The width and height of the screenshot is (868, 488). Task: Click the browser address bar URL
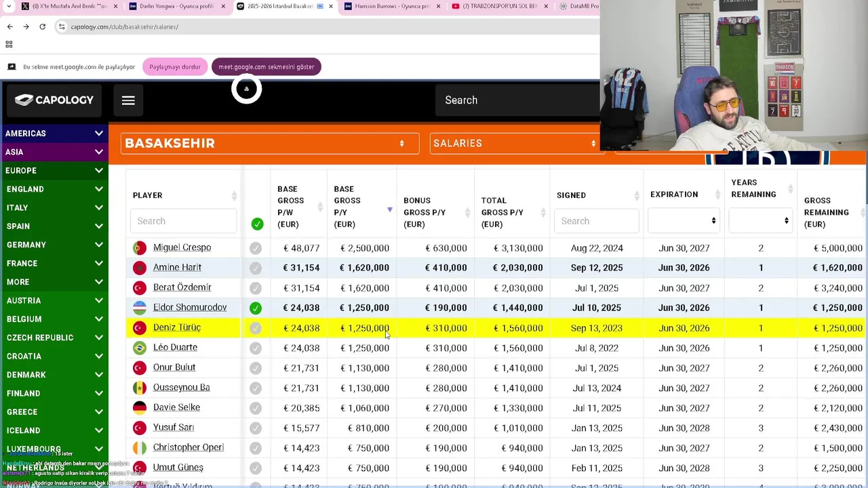pyautogui.click(x=125, y=26)
